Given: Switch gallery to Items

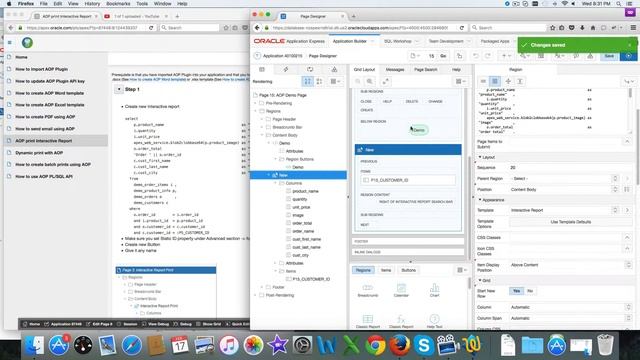Looking at the screenshot, I should 386,270.
